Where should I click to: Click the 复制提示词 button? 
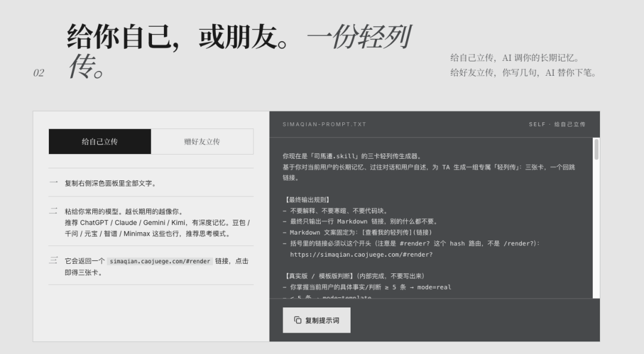coord(317,321)
